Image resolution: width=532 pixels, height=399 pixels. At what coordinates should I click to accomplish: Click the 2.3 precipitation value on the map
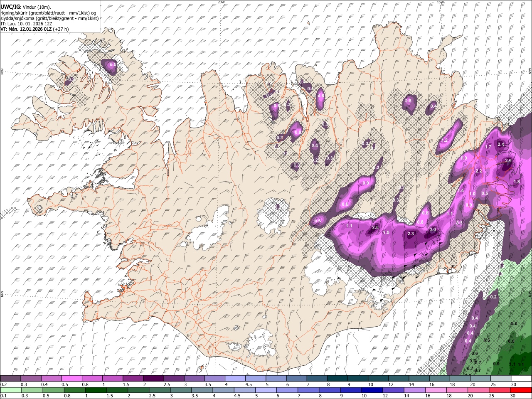411,234
